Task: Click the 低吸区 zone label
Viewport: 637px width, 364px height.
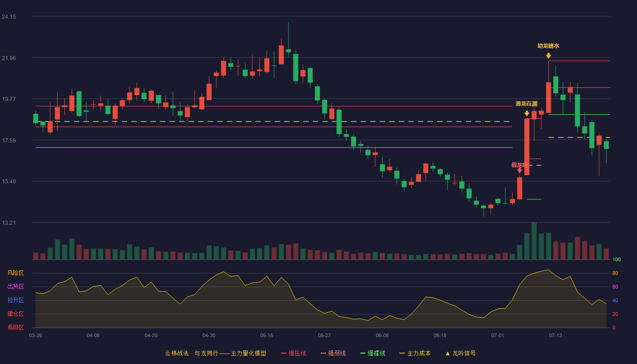Action: point(15,328)
